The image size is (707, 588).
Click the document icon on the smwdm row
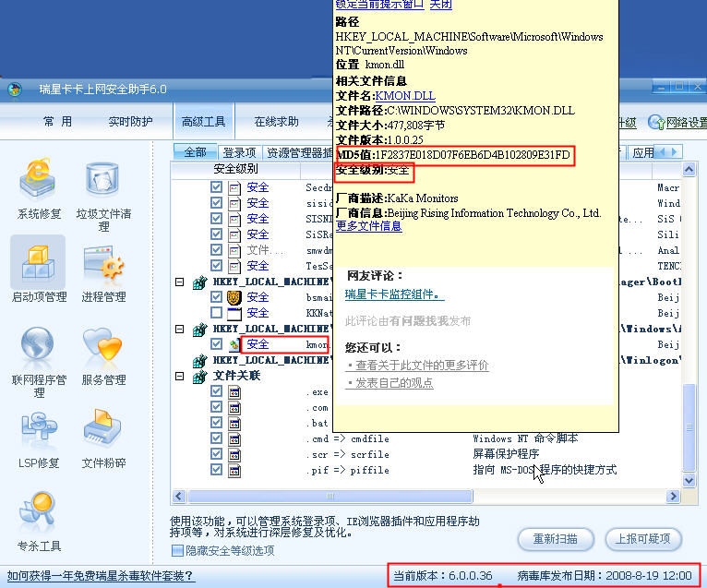pyautogui.click(x=234, y=250)
